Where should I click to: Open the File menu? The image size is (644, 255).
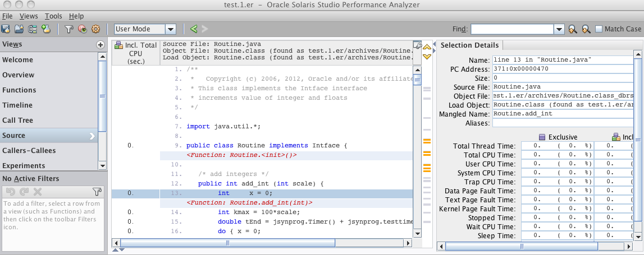tap(7, 16)
